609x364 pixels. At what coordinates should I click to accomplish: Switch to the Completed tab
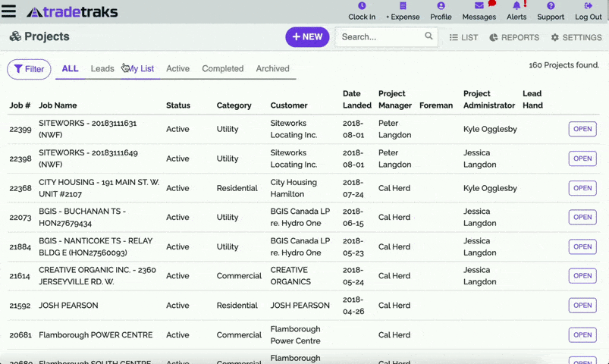click(x=222, y=69)
